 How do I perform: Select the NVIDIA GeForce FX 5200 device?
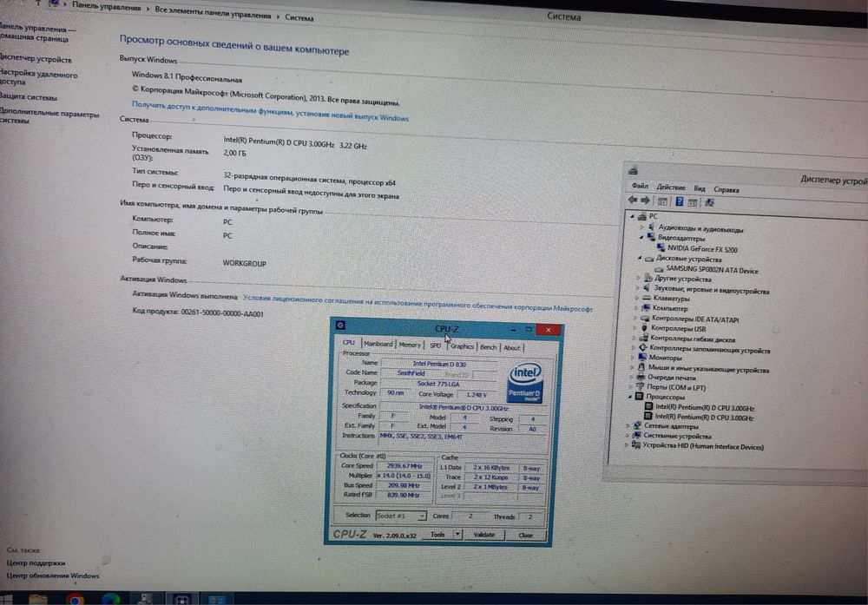point(702,249)
